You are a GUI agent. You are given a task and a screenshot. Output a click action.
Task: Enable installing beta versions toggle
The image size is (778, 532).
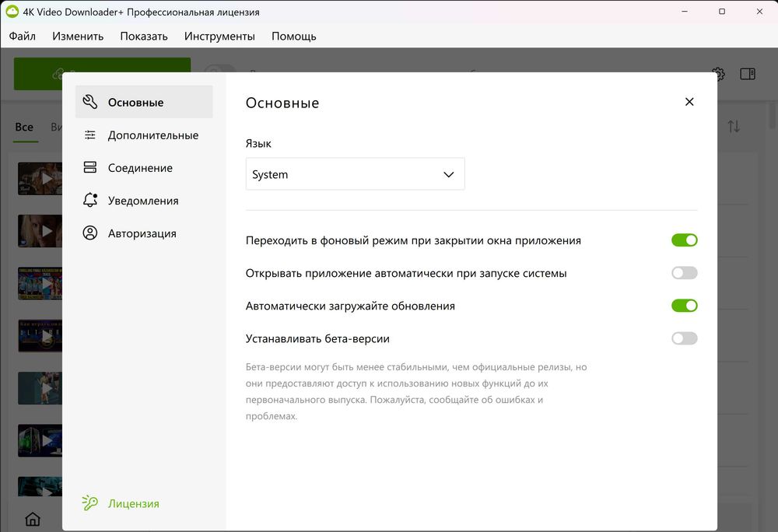(684, 338)
